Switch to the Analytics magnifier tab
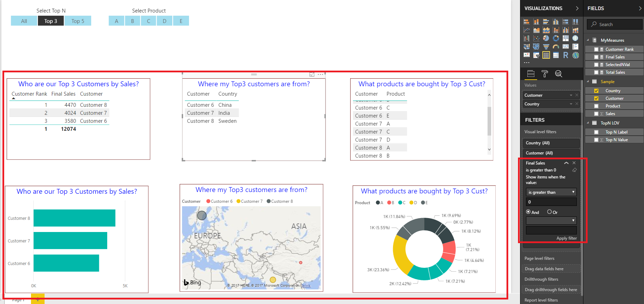Screen dimensions: 644x304 [x=559, y=74]
